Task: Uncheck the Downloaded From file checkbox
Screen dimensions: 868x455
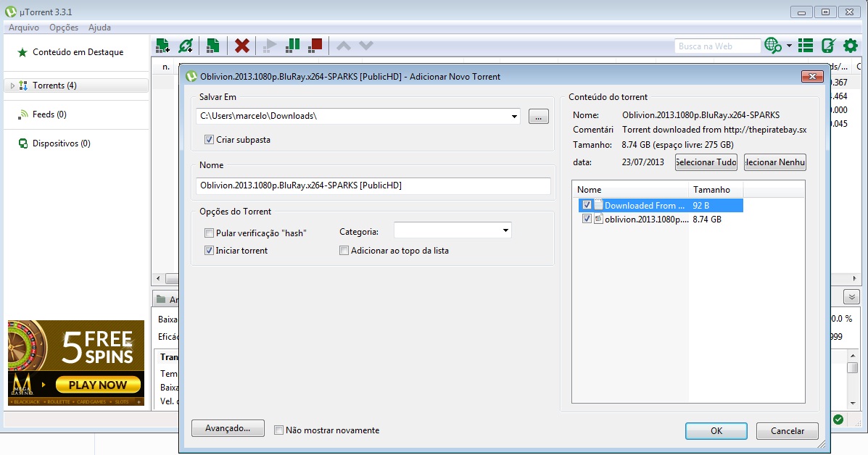Action: pyautogui.click(x=587, y=205)
